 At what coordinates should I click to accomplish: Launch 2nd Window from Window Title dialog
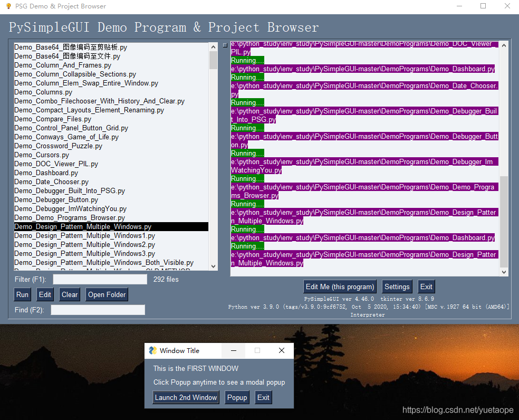(186, 397)
